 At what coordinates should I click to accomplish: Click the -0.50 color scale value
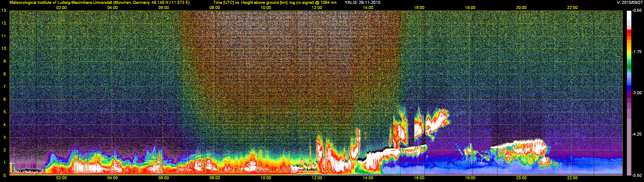click(x=637, y=11)
